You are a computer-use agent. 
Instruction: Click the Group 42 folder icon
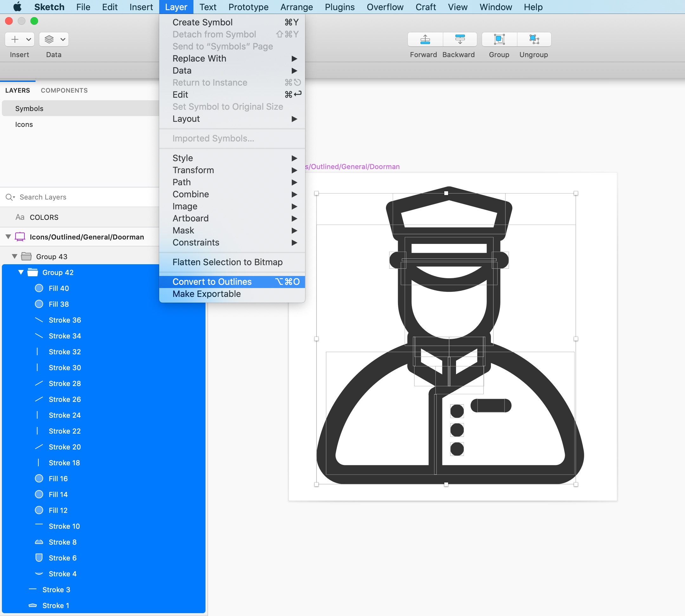32,272
